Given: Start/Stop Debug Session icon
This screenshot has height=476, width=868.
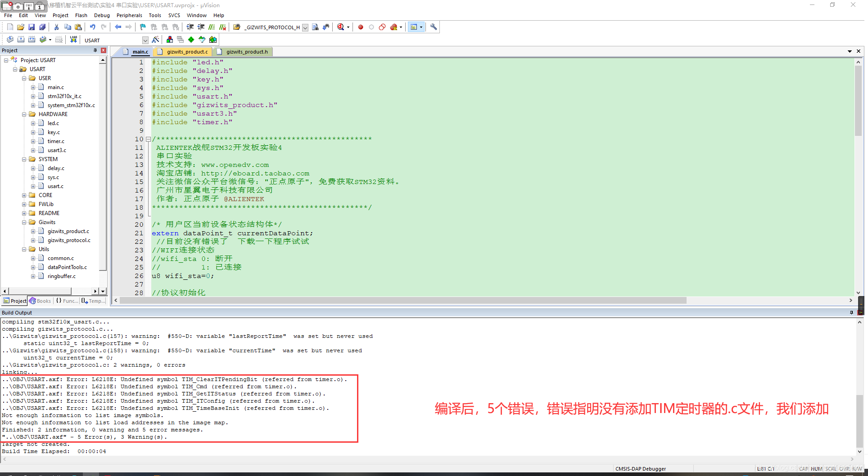Looking at the screenshot, I should pos(341,27).
